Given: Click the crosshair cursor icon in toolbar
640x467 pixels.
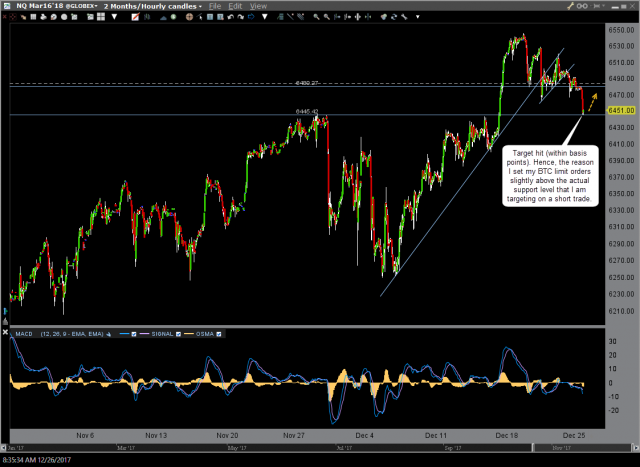Looking at the screenshot, I should 13,17.
